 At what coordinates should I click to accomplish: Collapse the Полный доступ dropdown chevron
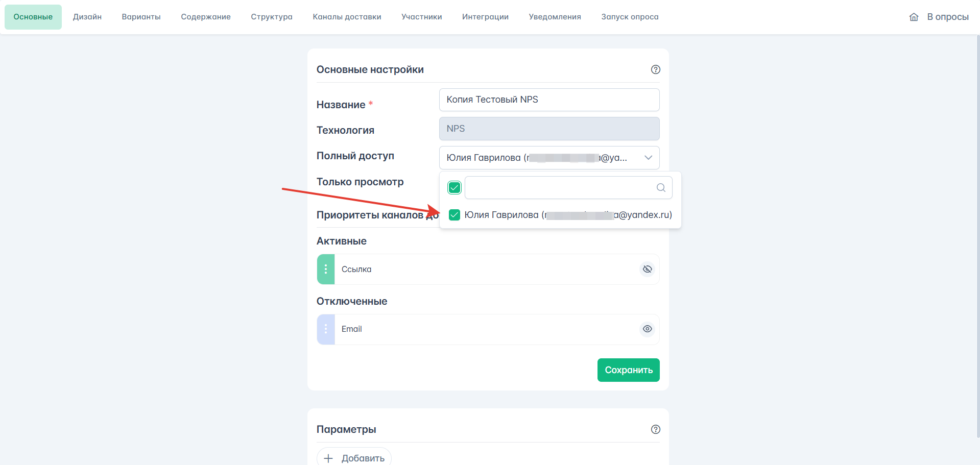point(649,158)
